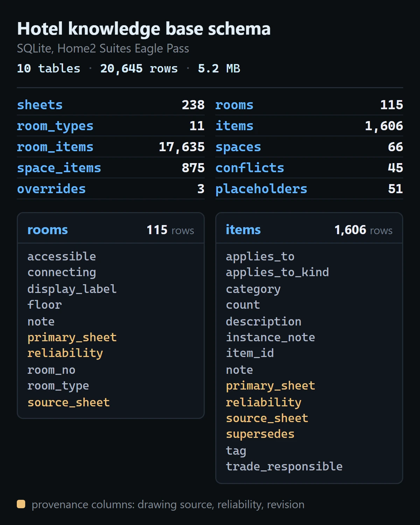Image resolution: width=420 pixels, height=525 pixels.
Task: Open the rooms link in table list
Action: click(234, 105)
